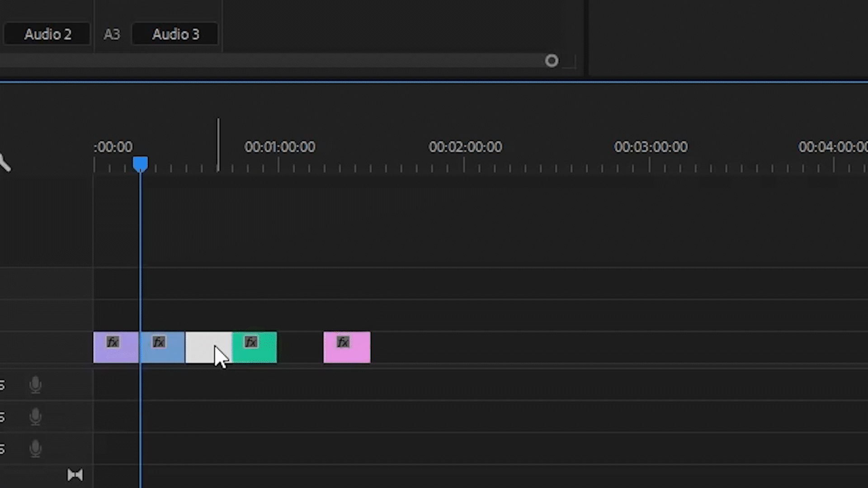Click empty gap between green and pink clips
Image resolution: width=868 pixels, height=488 pixels.
300,348
